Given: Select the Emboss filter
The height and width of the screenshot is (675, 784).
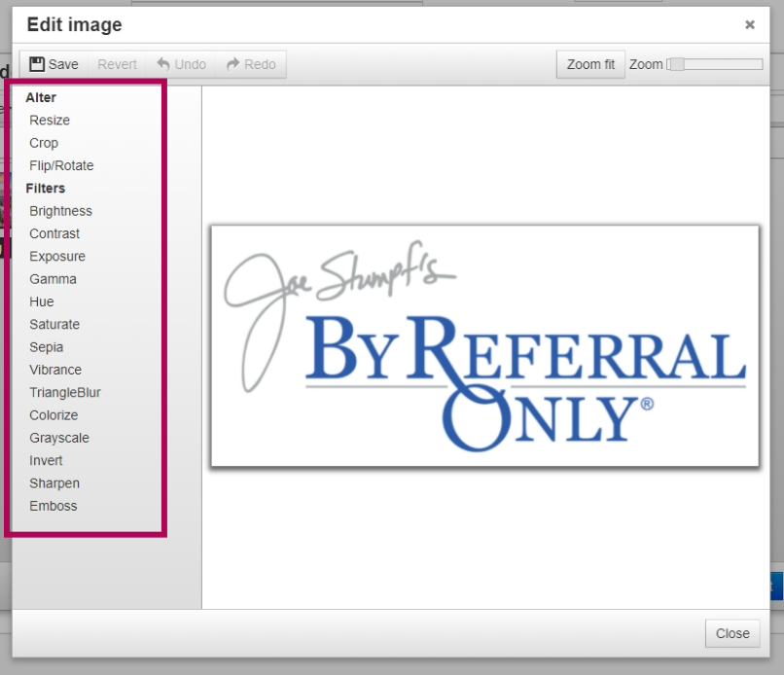Looking at the screenshot, I should click(x=53, y=506).
